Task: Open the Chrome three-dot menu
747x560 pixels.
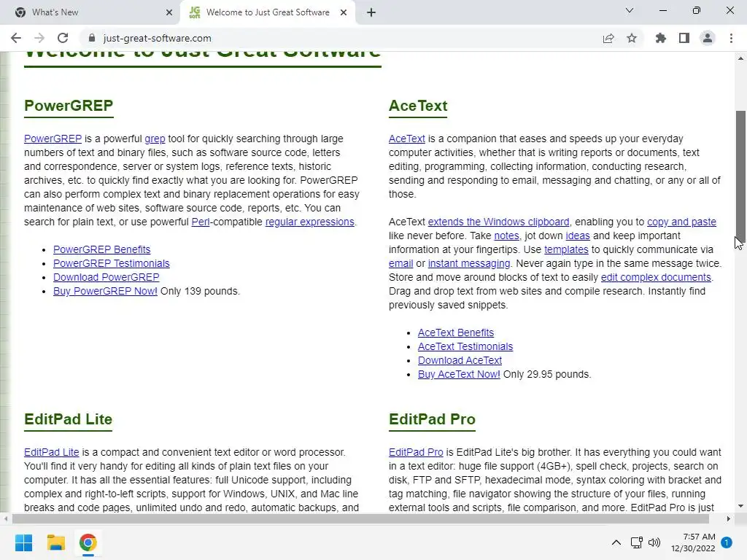Action: tap(731, 38)
